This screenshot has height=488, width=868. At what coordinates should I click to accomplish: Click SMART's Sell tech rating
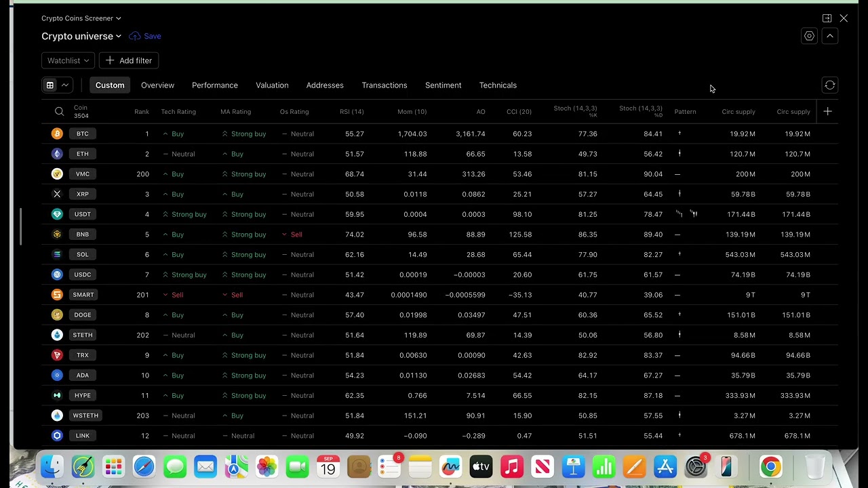[174, 295]
